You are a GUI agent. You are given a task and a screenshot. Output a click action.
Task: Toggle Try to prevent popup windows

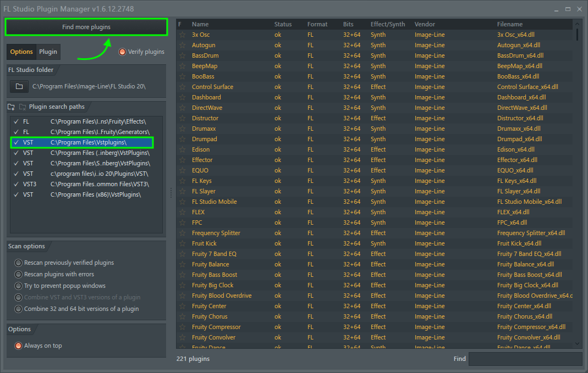19,286
